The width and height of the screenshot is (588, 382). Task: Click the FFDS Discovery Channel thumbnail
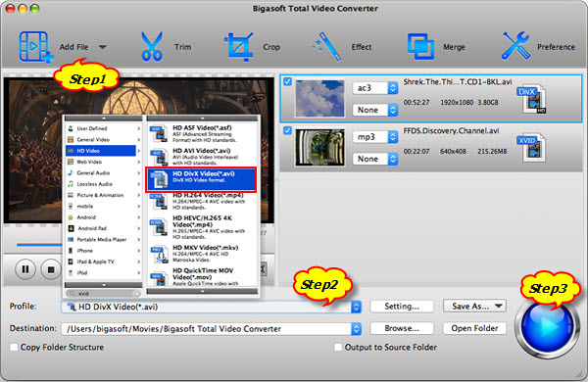319,147
